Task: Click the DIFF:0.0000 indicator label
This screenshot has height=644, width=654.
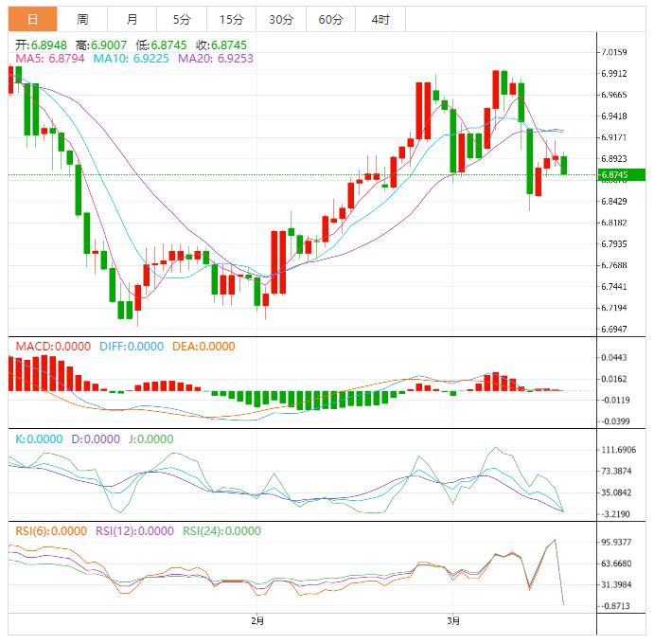Action: 132,347
